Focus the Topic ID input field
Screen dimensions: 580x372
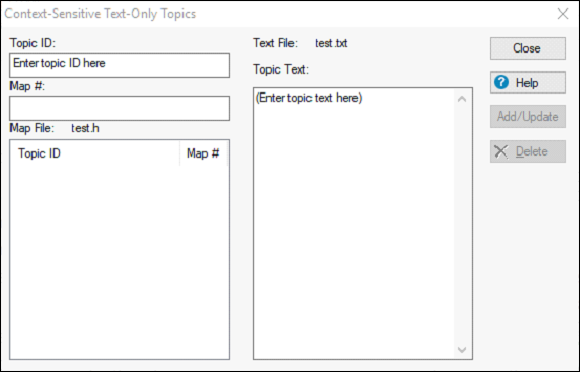point(119,65)
